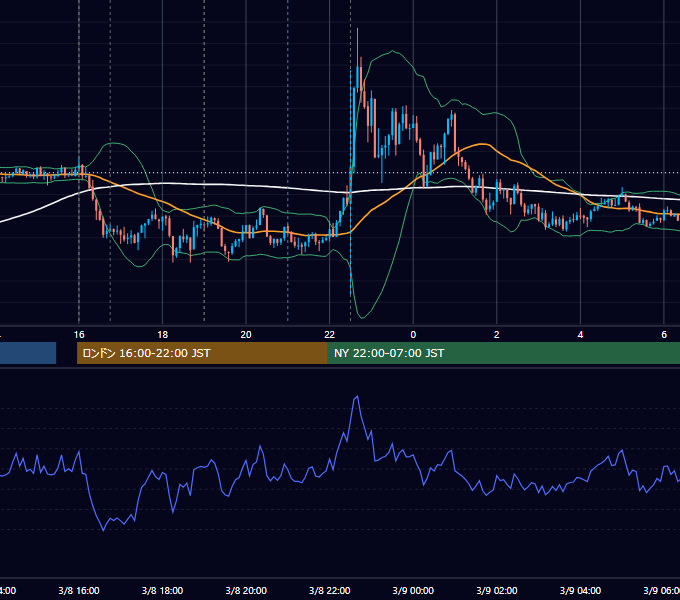This screenshot has width=680, height=600.
Task: Select the ロンドン 16:00-22:00 JST session bar
Action: (202, 353)
